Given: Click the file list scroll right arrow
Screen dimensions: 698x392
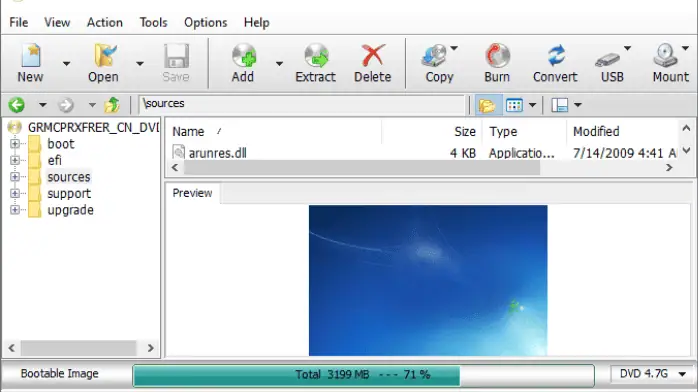Looking at the screenshot, I should 669,168.
